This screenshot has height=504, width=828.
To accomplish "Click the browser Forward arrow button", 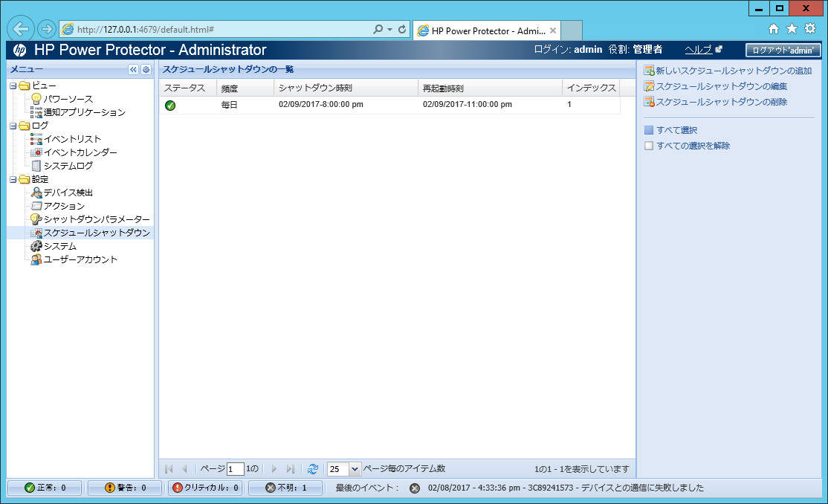I will tap(47, 29).
